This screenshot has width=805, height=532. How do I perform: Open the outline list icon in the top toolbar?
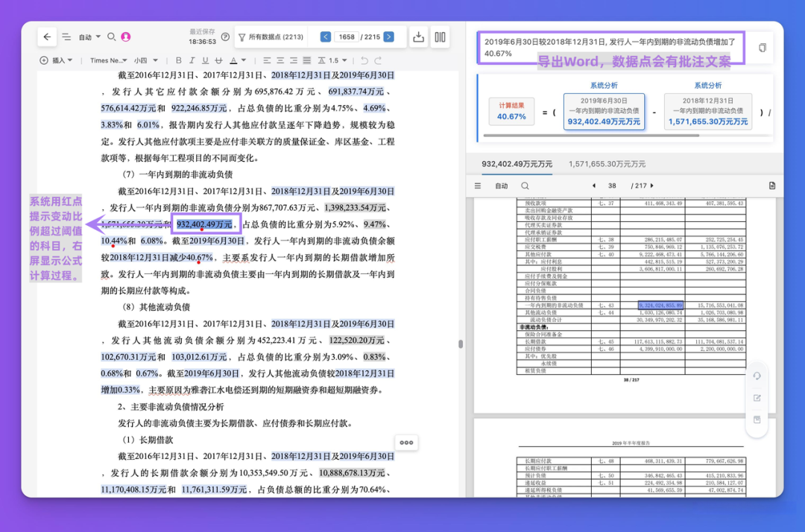coord(66,37)
